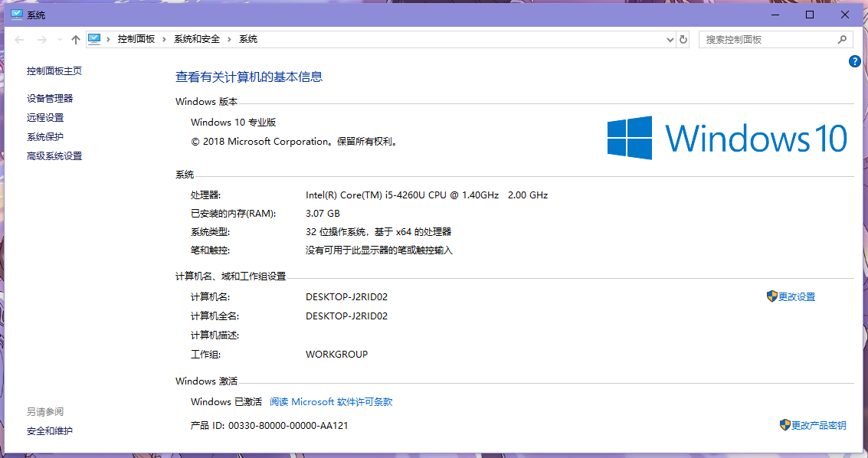The width and height of the screenshot is (868, 458).
Task: Select 系统和安全 in the breadcrumb path
Action: click(197, 39)
